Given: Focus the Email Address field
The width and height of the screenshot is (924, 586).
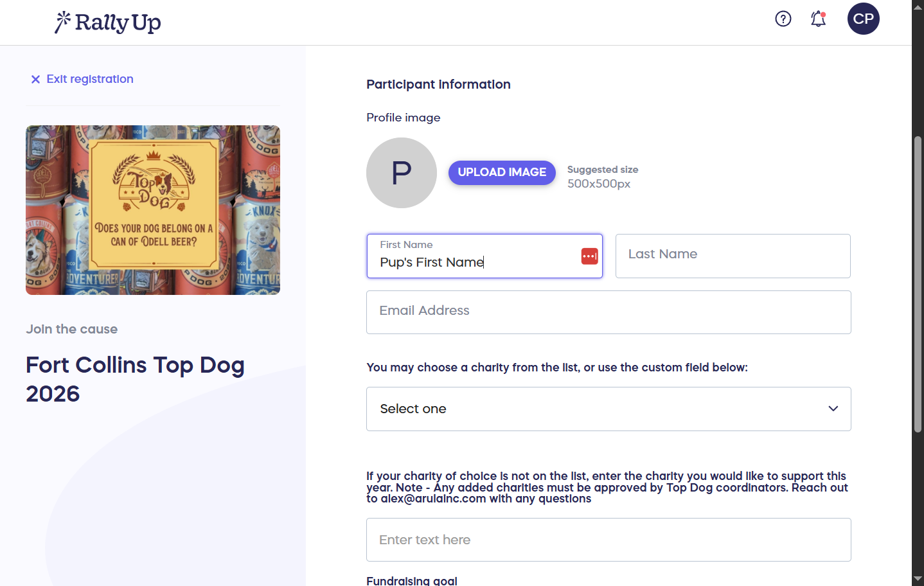Looking at the screenshot, I should [x=609, y=312].
